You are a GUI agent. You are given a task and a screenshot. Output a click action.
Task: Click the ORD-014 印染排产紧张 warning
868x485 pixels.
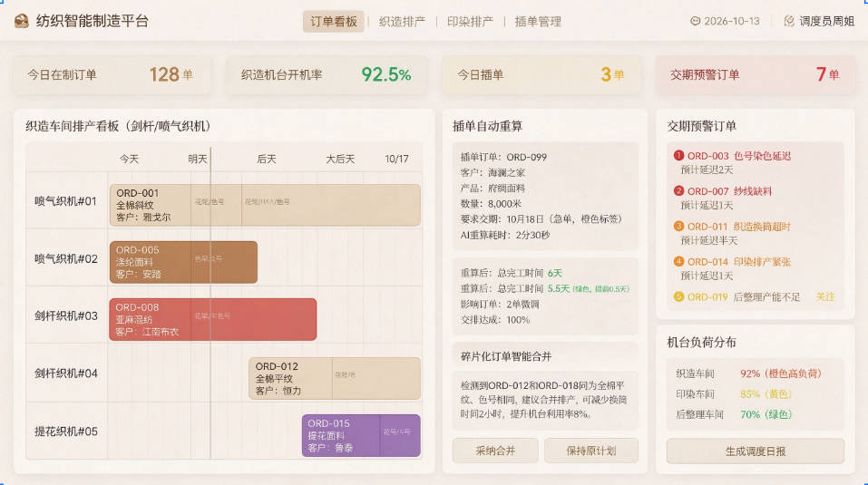(739, 262)
